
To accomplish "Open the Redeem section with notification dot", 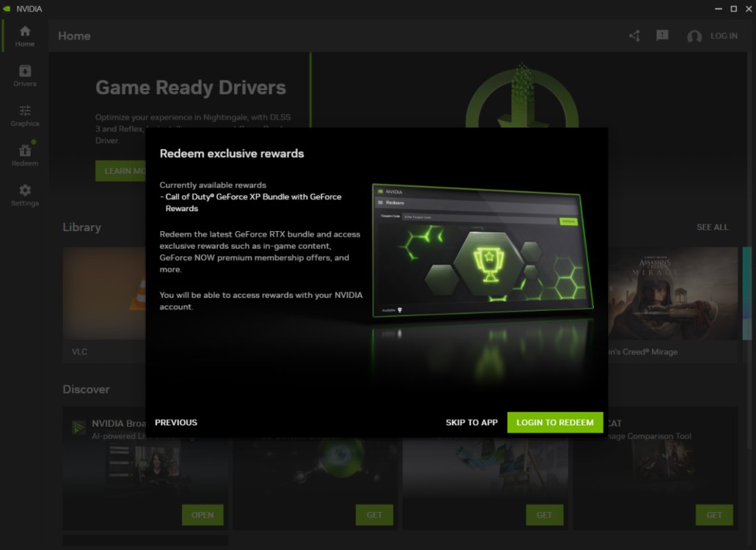I will [x=24, y=153].
